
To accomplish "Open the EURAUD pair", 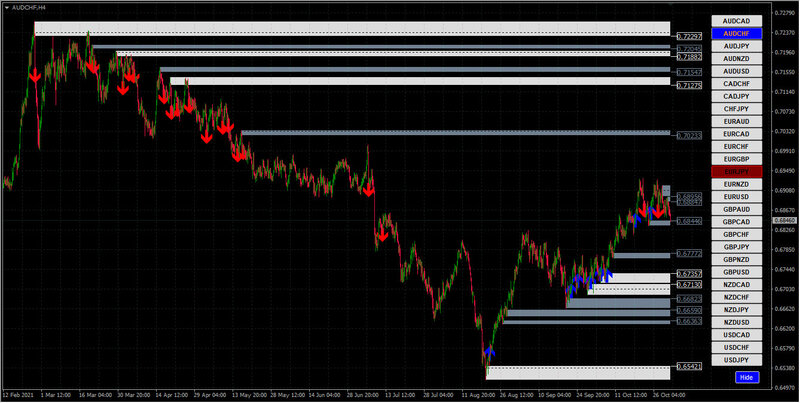I will pos(737,121).
